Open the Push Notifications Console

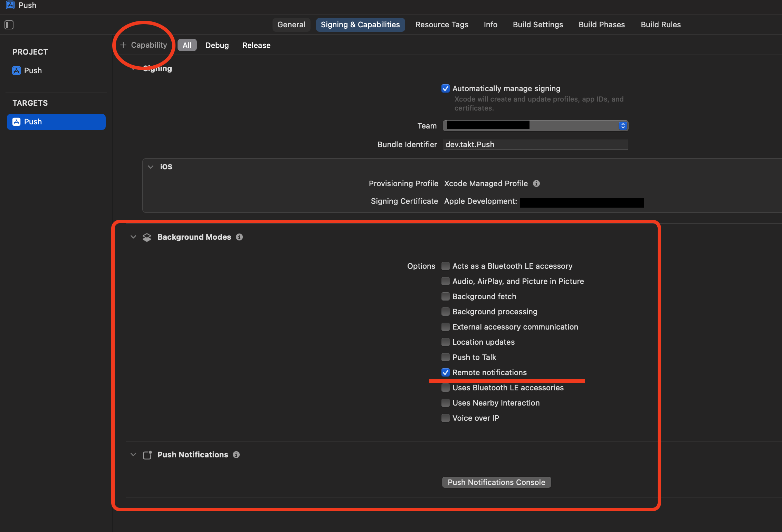tap(496, 482)
